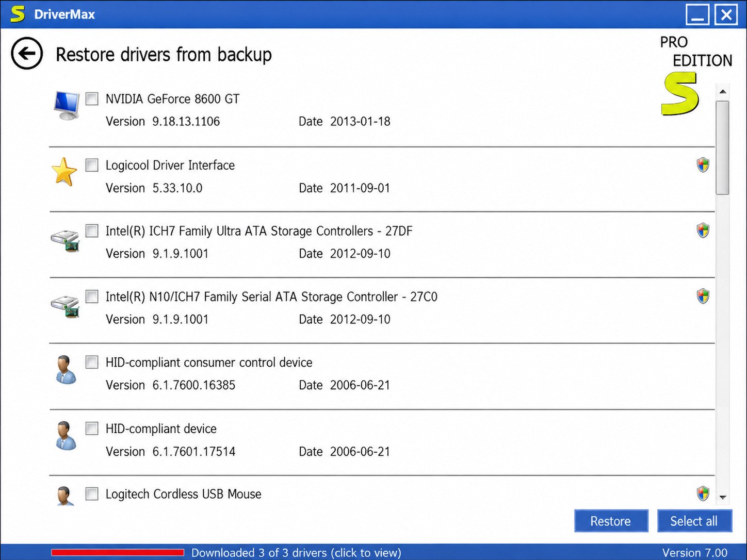The image size is (747, 560).
Task: Click the Select all button
Action: tap(694, 521)
